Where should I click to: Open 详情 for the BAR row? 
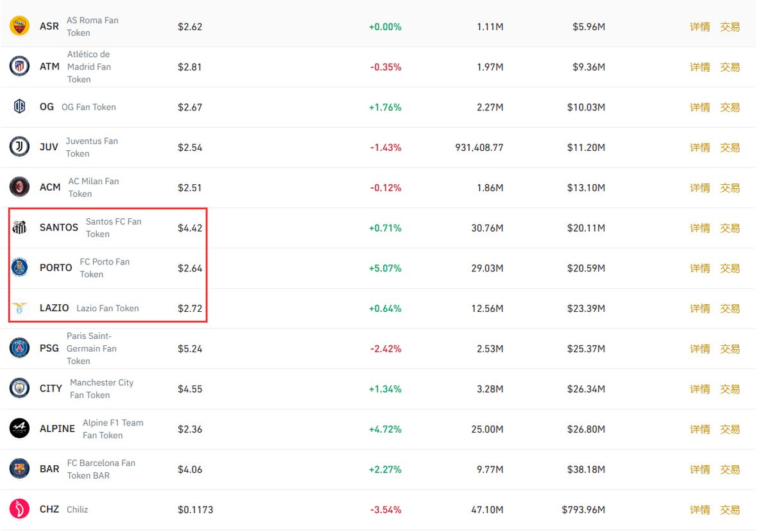[700, 469]
